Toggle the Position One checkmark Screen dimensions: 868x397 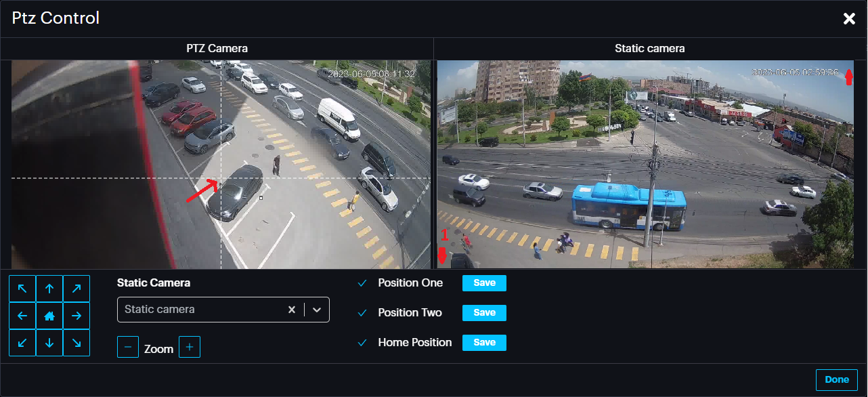click(x=362, y=283)
